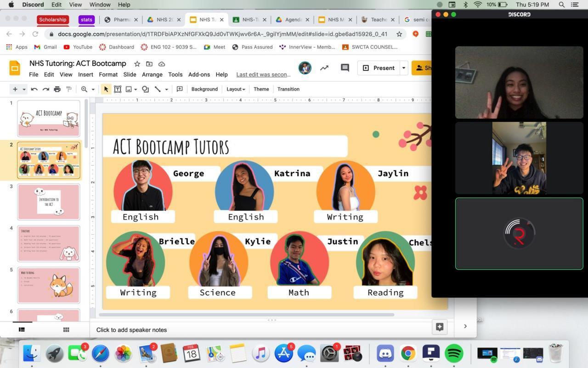Expand the new slide dropdown arrow

click(24, 89)
